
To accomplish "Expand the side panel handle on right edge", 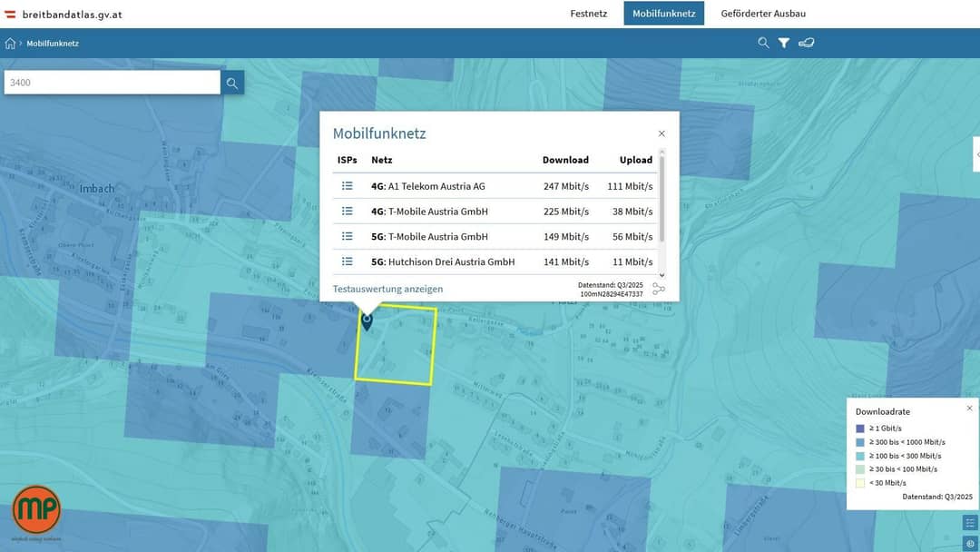I will pos(977,154).
